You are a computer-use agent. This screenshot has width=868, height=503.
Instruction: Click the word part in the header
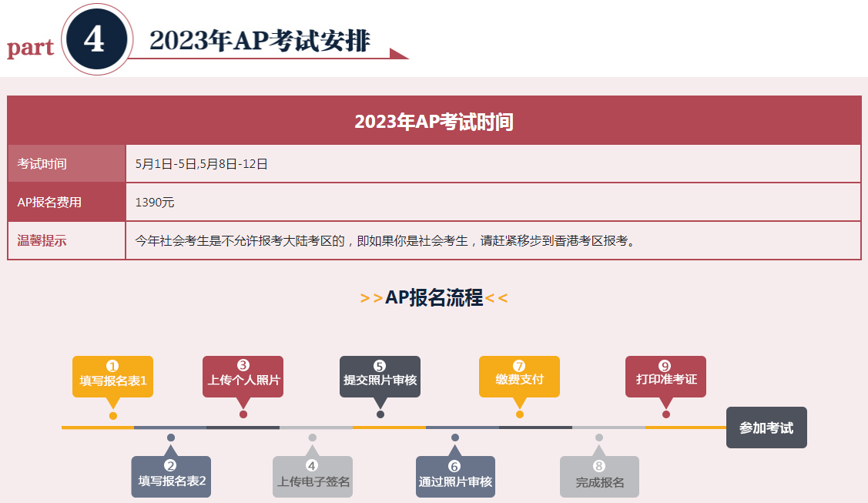[x=31, y=48]
